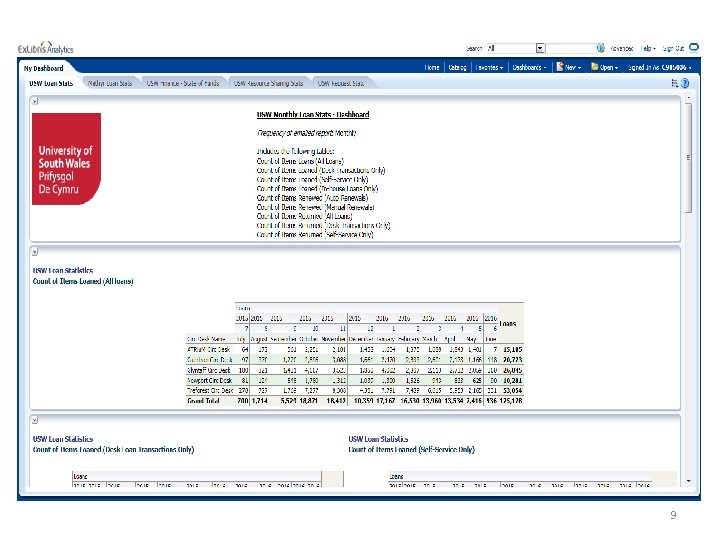The width and height of the screenshot is (720, 540).
Task: Collapse the Desk Loan Transactions section
Action: [x=35, y=420]
